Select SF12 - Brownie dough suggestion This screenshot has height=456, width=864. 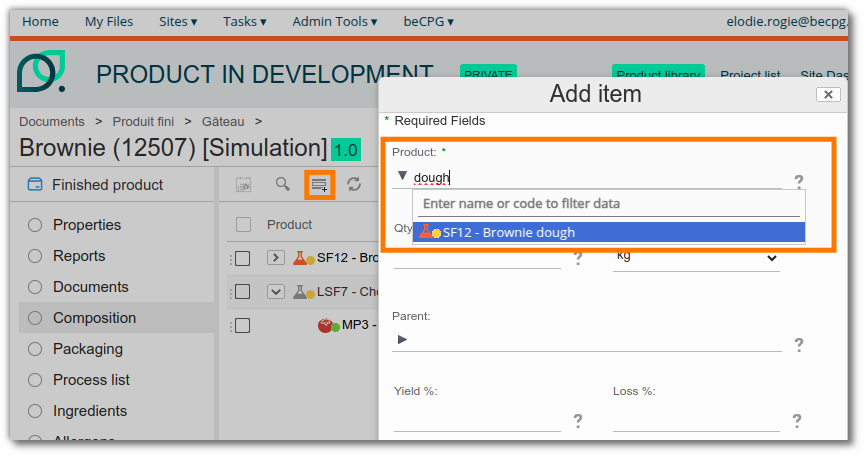click(x=609, y=232)
